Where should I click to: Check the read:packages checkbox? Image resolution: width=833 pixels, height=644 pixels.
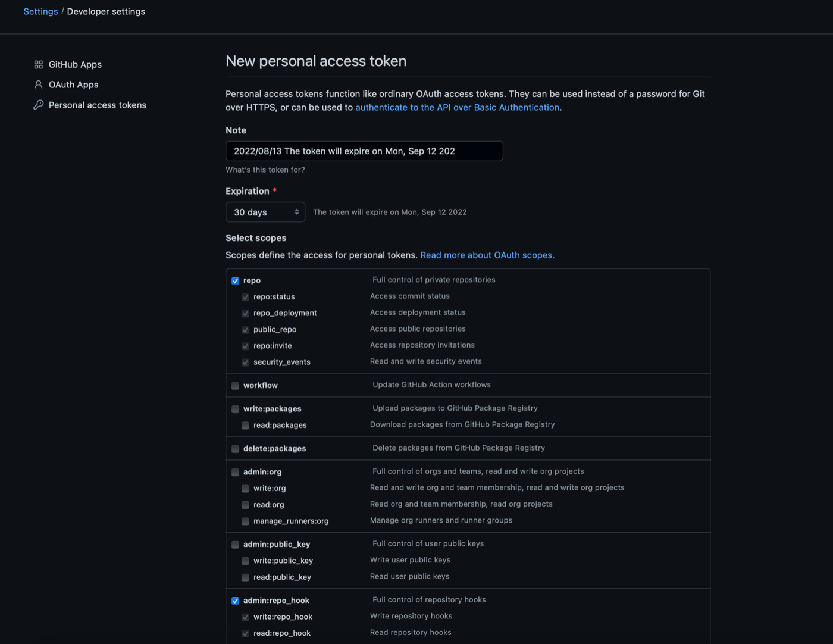pos(245,426)
